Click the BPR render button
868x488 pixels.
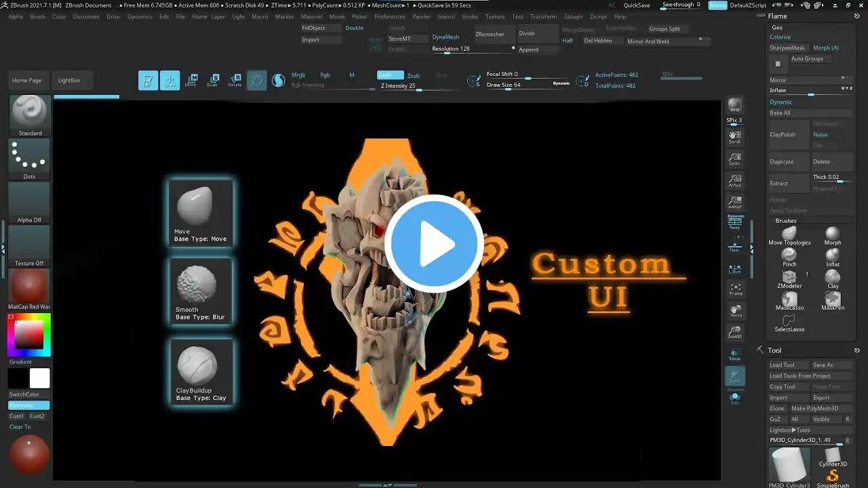click(734, 106)
